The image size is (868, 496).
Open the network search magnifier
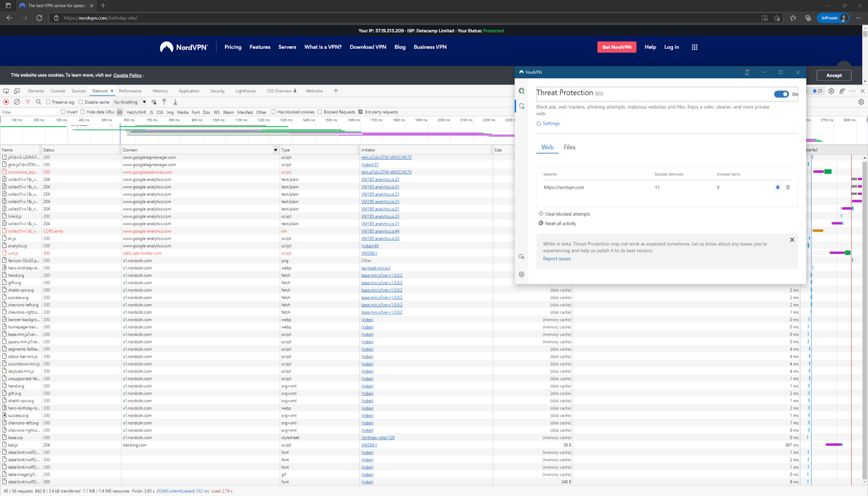39,102
